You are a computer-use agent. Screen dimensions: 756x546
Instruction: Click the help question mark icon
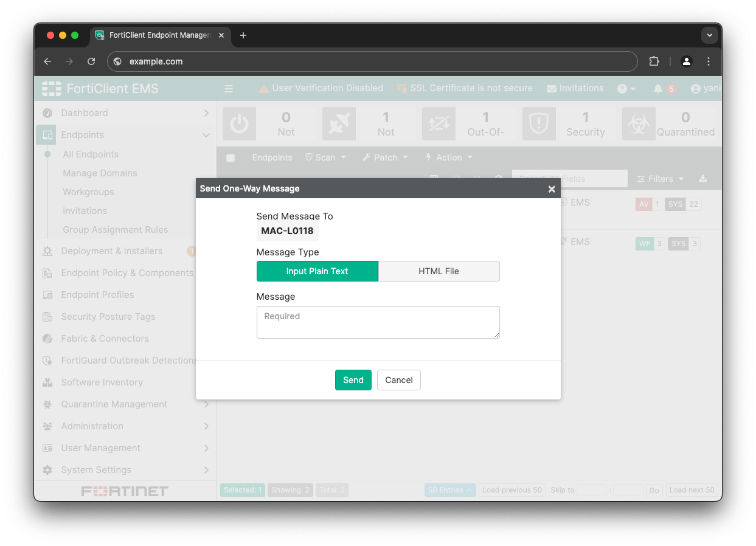pyautogui.click(x=622, y=89)
